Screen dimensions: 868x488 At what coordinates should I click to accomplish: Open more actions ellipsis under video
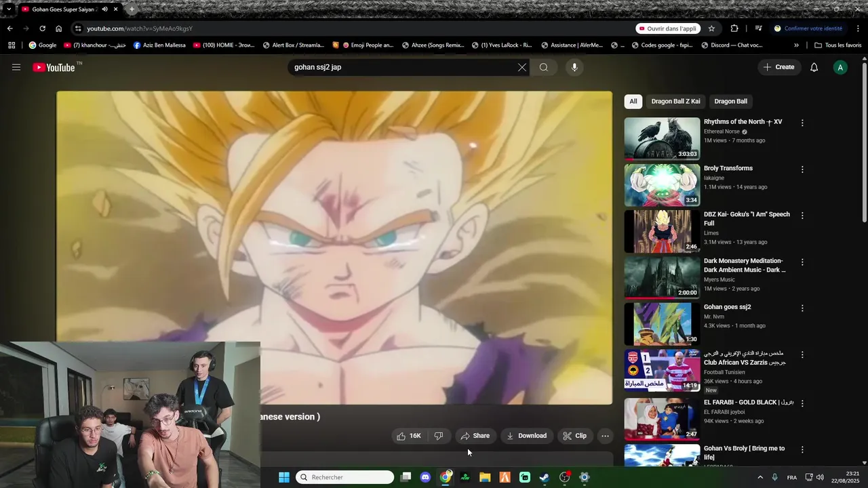(606, 436)
